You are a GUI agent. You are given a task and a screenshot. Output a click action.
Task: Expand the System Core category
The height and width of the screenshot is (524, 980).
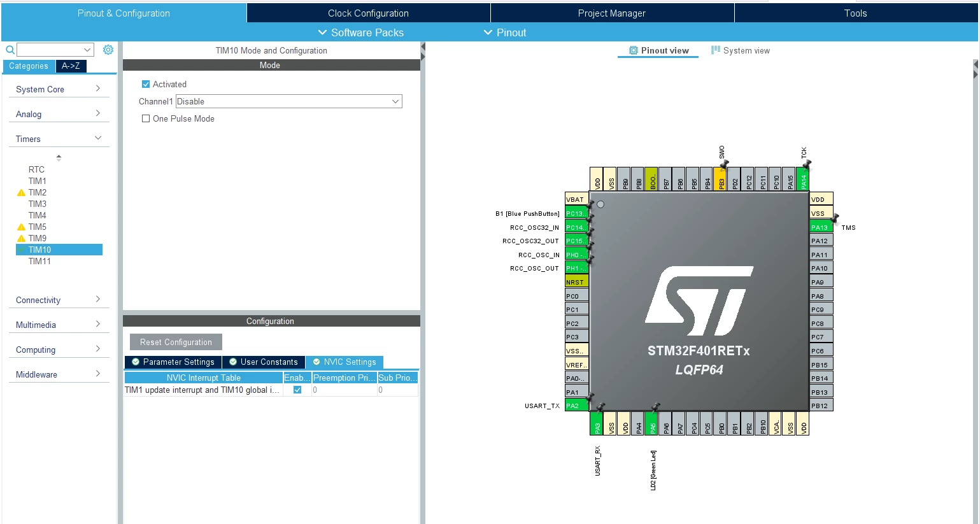[x=59, y=89]
